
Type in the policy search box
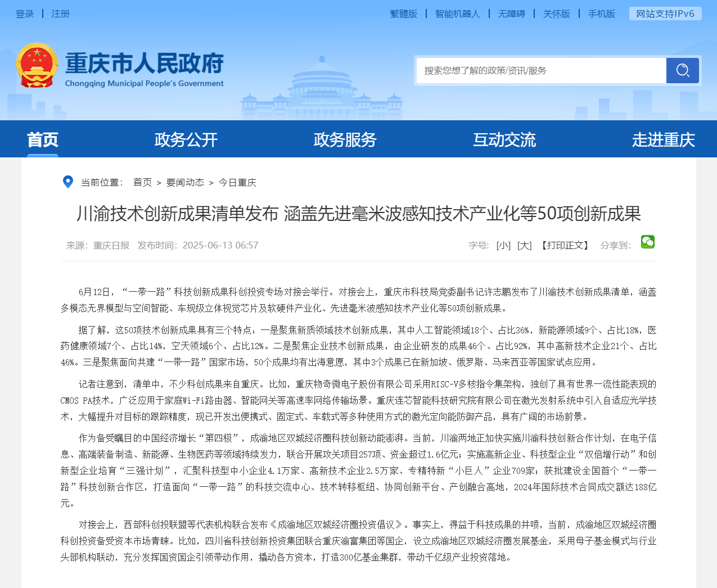(x=541, y=71)
